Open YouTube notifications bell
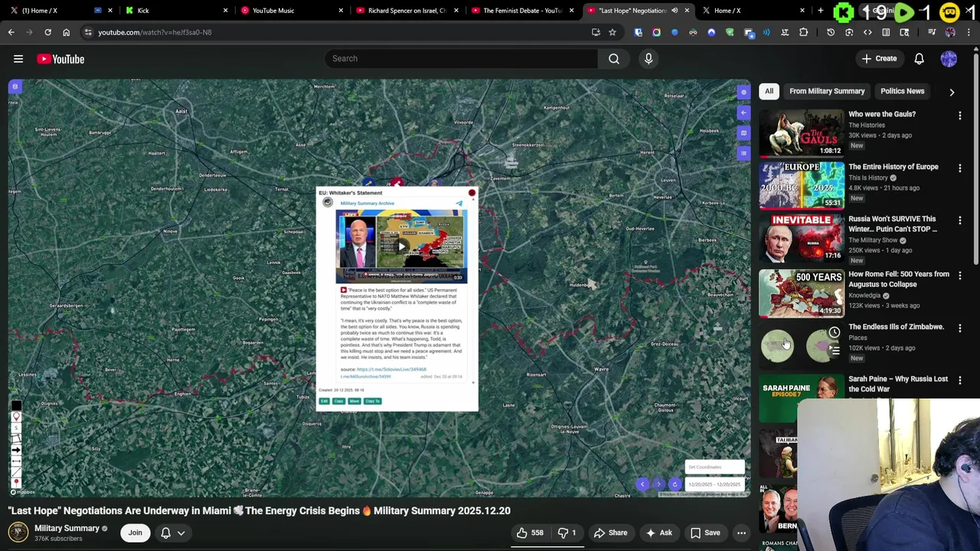Image resolution: width=980 pixels, height=551 pixels. pyautogui.click(x=919, y=59)
